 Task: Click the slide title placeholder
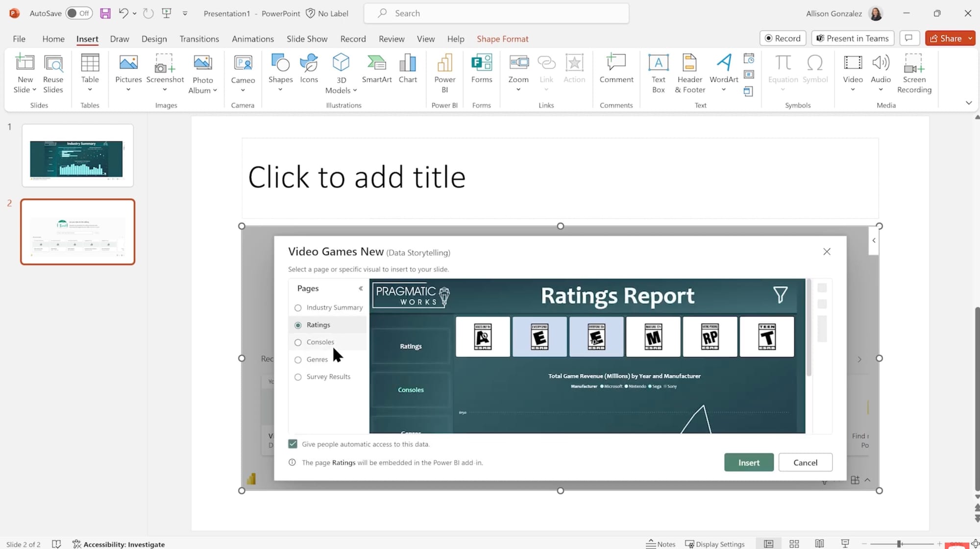coord(560,177)
